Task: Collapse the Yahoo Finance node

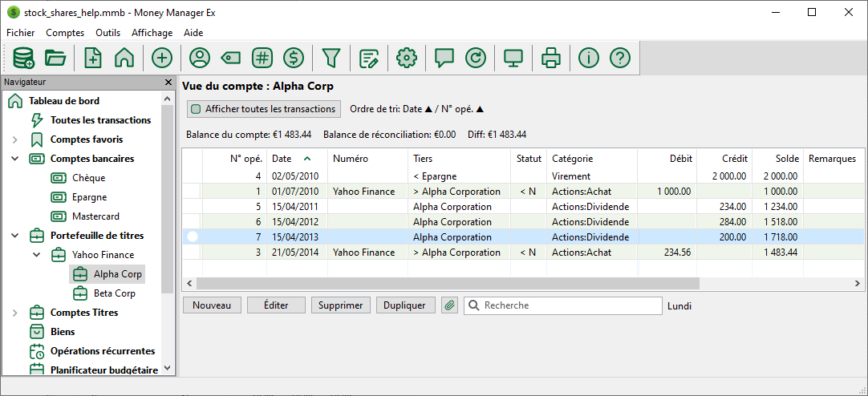Action: click(37, 255)
